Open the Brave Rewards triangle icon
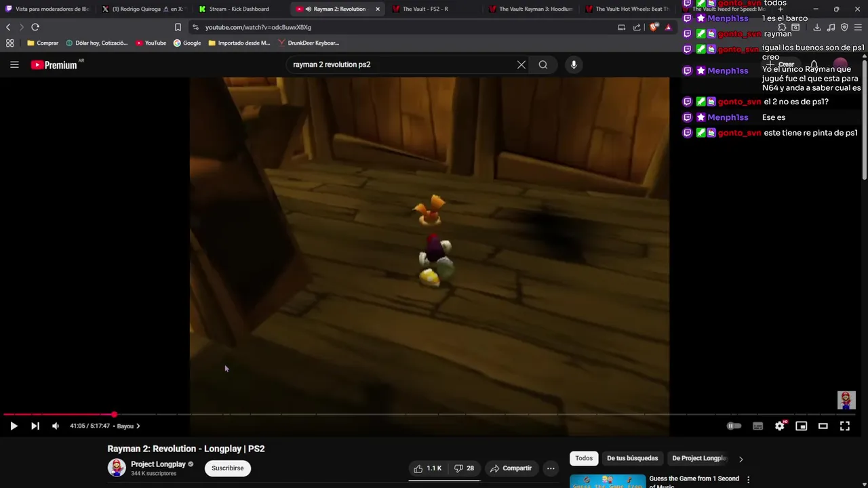Screen dimensions: 868x488 [668, 27]
